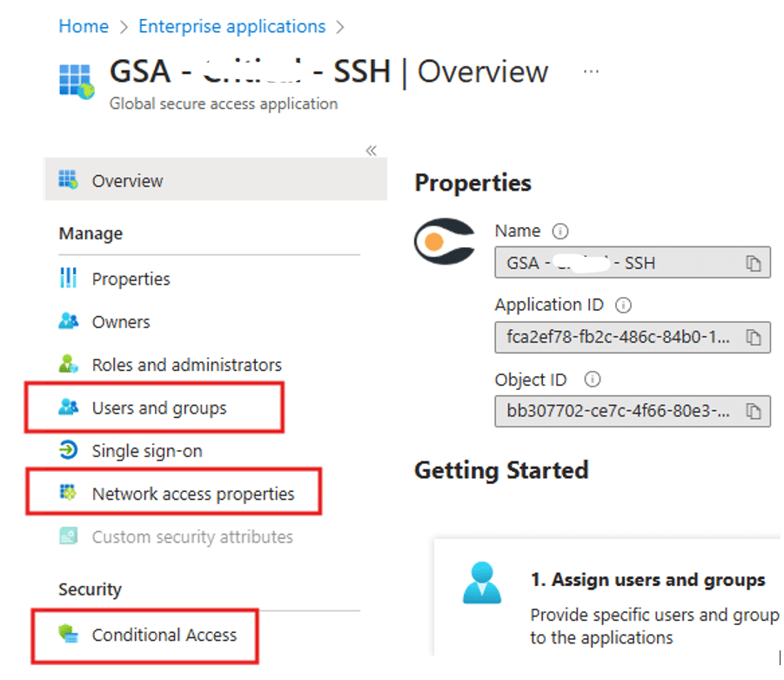Open the more options ellipsis menu

click(591, 71)
